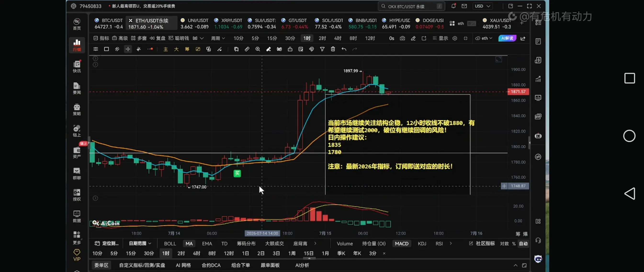Click the filter funnel icon
The height and width of the screenshot is (272, 644).
322,49
